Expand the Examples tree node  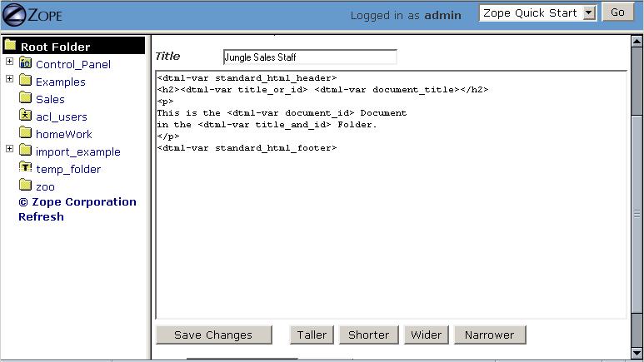pos(9,79)
